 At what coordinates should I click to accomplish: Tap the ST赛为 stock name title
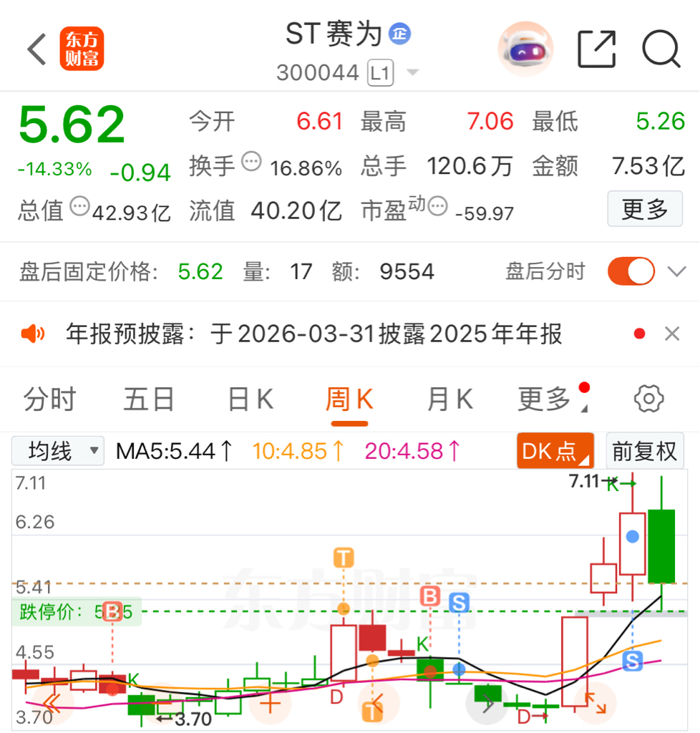click(x=334, y=34)
